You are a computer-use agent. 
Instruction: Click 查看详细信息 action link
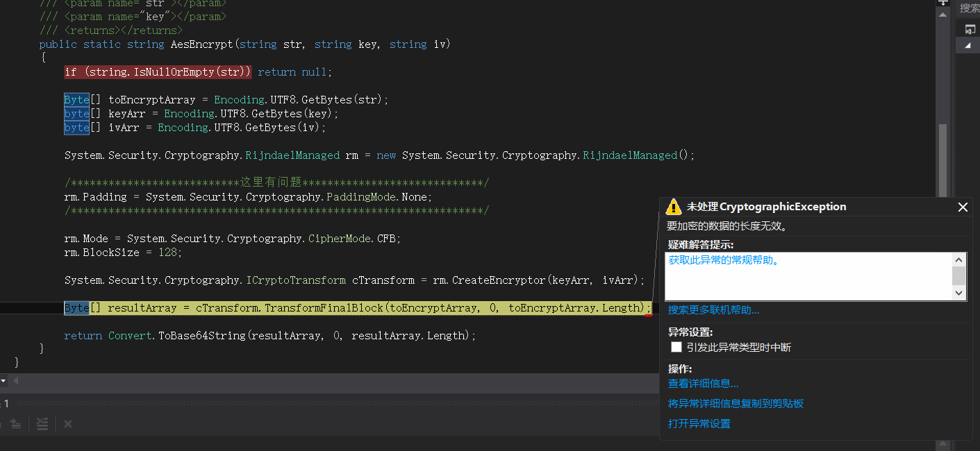point(704,384)
